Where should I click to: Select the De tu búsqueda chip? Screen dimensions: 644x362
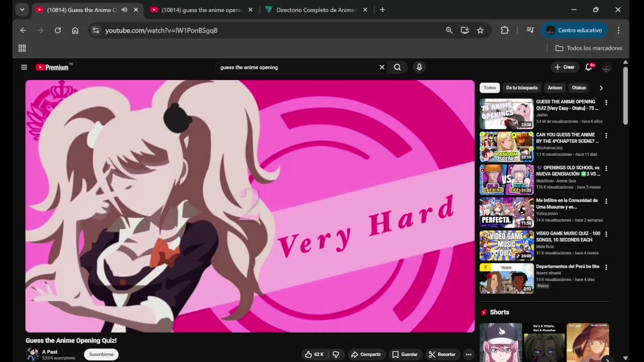pos(522,87)
